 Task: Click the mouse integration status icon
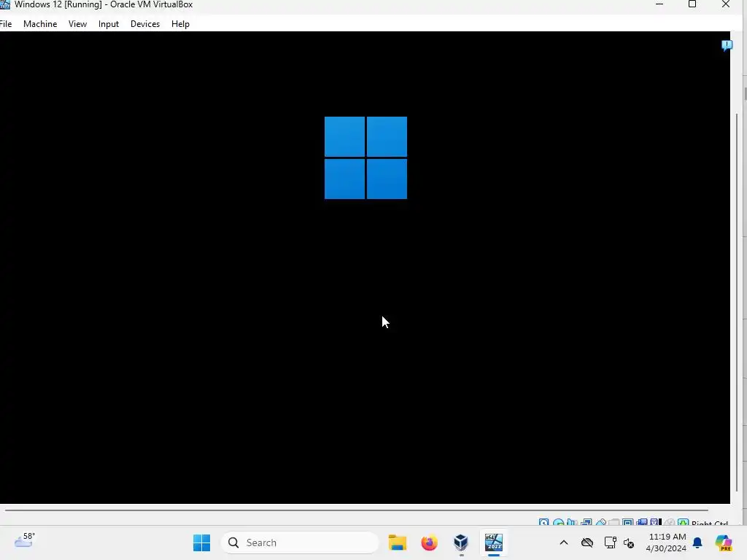coord(670,522)
